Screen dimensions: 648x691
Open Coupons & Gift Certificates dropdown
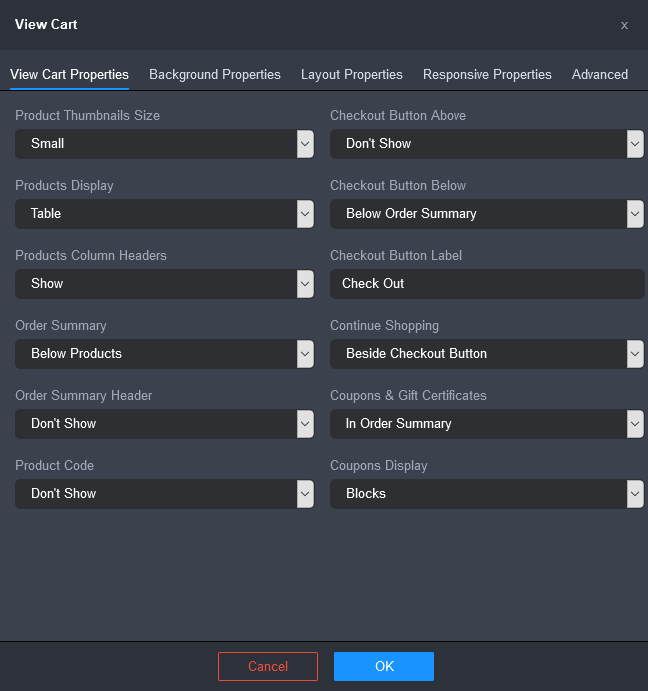pos(487,424)
